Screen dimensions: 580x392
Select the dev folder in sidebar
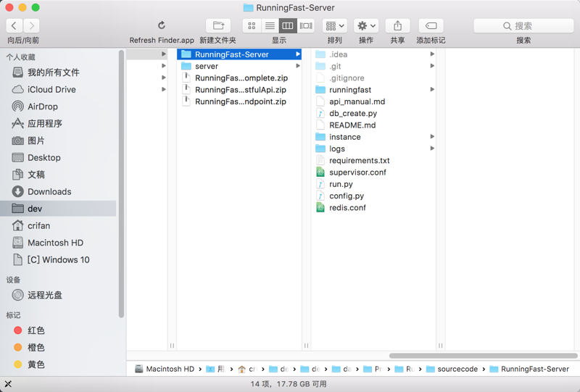click(58, 209)
